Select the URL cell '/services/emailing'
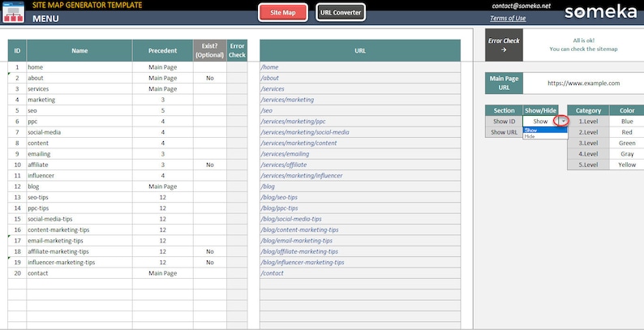This screenshot has height=330, width=644. pos(360,154)
